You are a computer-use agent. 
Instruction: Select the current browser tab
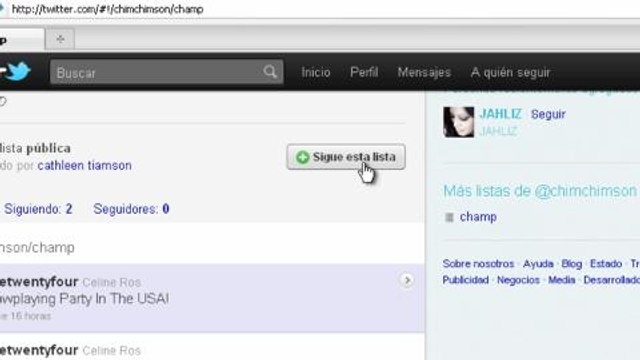pyautogui.click(x=22, y=40)
